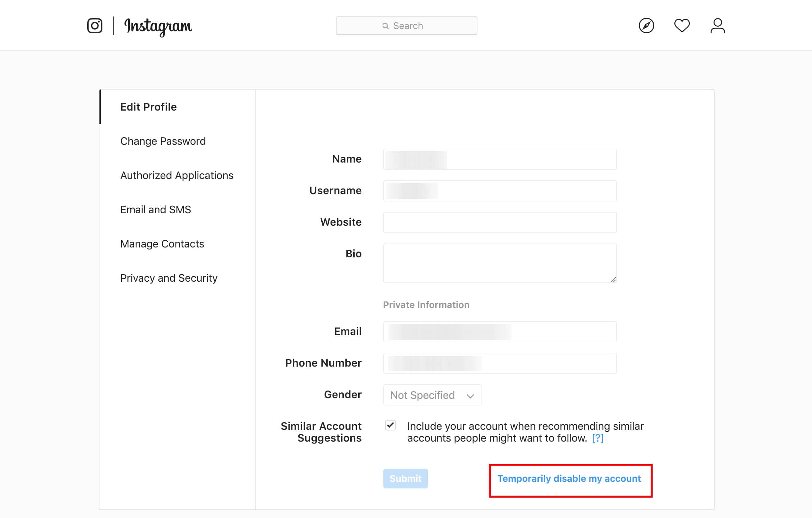The image size is (812, 518).
Task: Open the Explore compass icon
Action: [x=646, y=26]
